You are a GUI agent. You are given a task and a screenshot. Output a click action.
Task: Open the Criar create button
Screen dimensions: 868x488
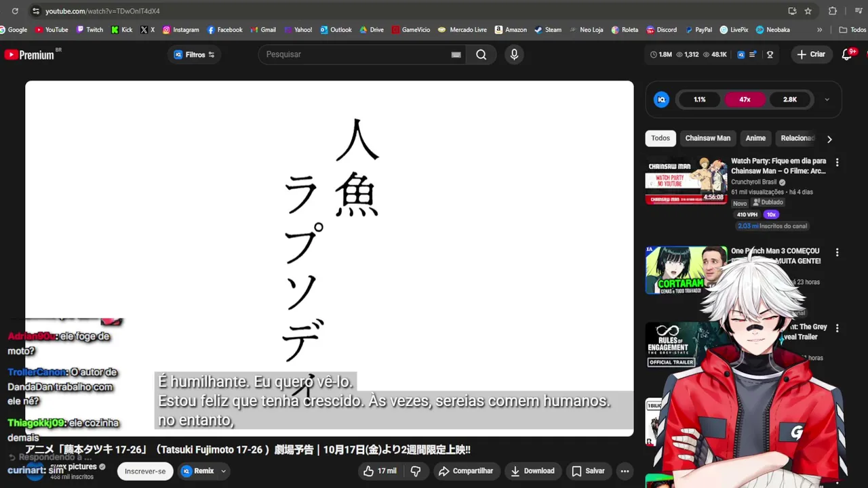(x=811, y=54)
